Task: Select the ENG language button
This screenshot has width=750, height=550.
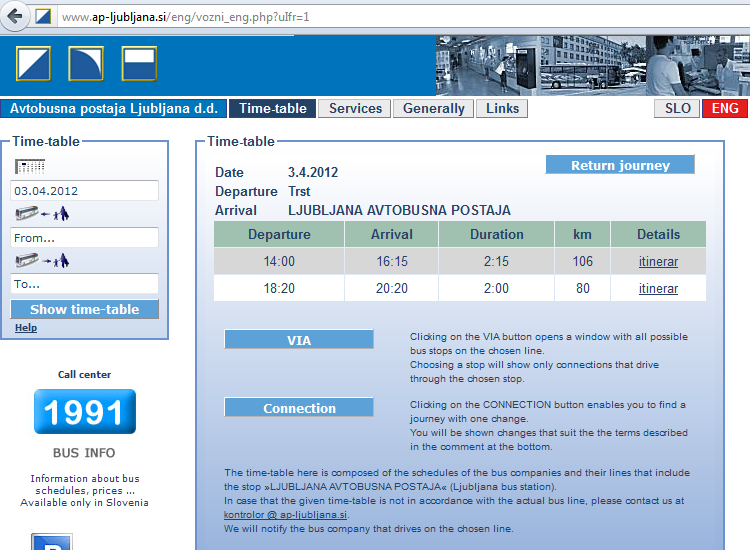Action: pyautogui.click(x=725, y=109)
